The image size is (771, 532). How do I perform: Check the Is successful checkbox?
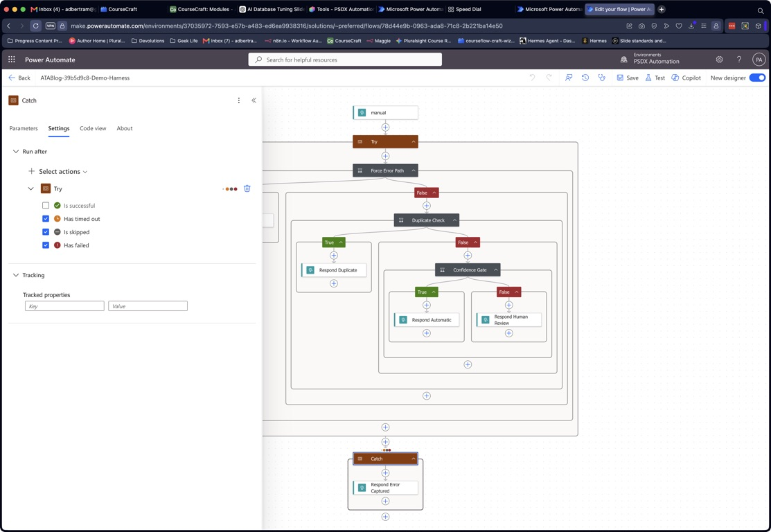46,206
